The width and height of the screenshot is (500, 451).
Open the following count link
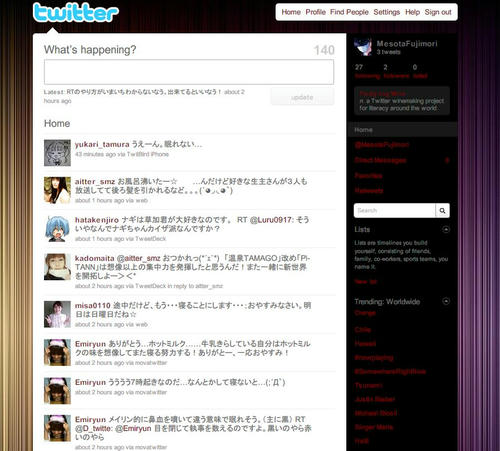point(367,71)
